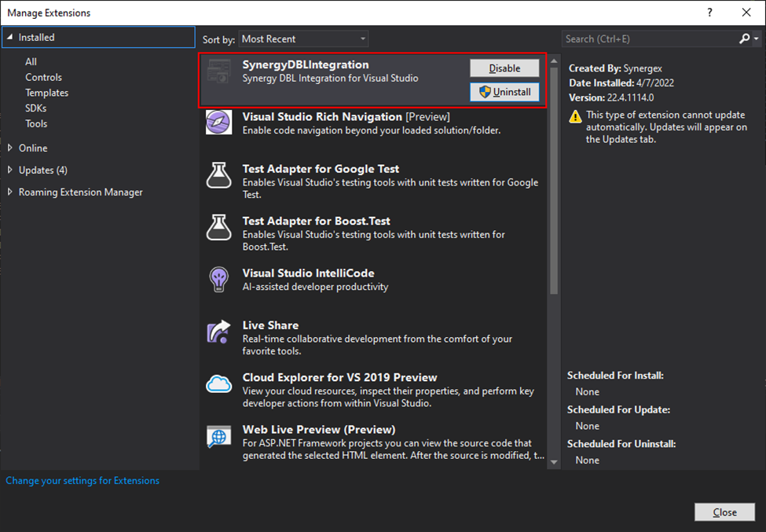Open the Sort by Most Recent dropdown

point(303,39)
